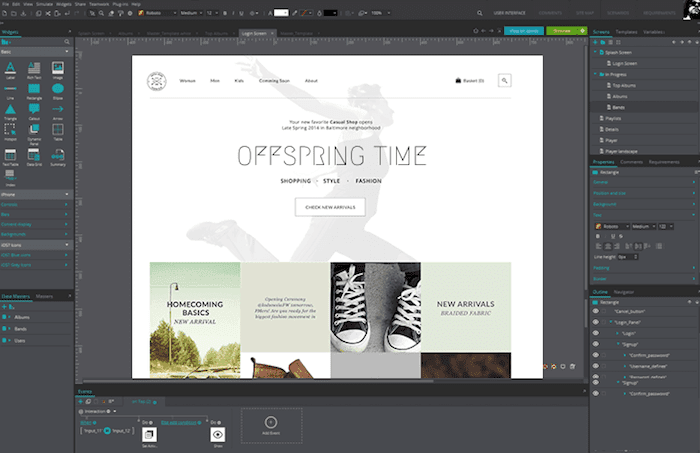Toggle bold in the top toolbar
The height and width of the screenshot is (453, 700).
pos(225,13)
